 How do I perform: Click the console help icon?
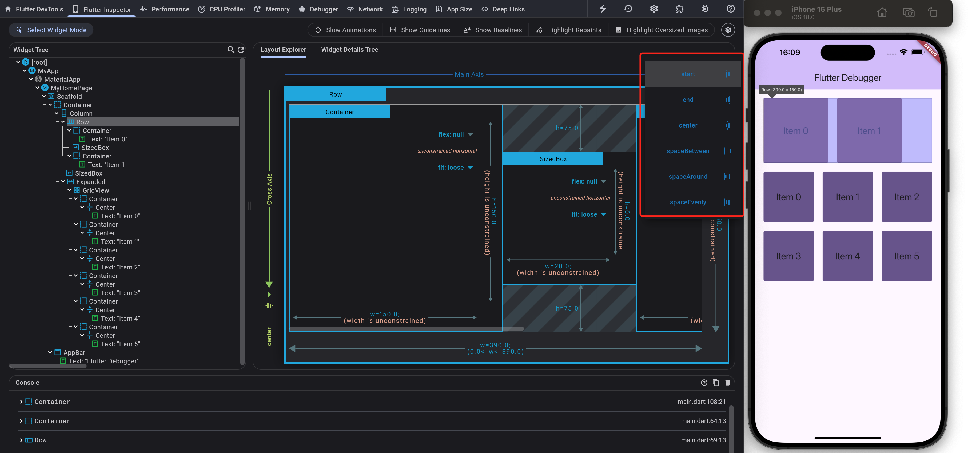[704, 382]
